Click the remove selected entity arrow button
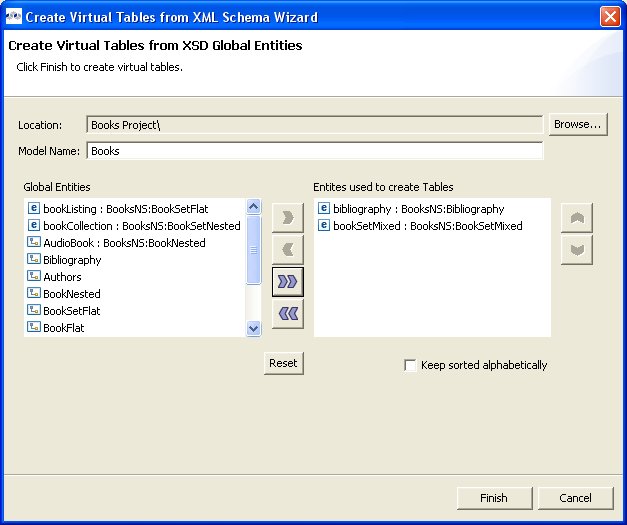627x525 pixels. (287, 250)
